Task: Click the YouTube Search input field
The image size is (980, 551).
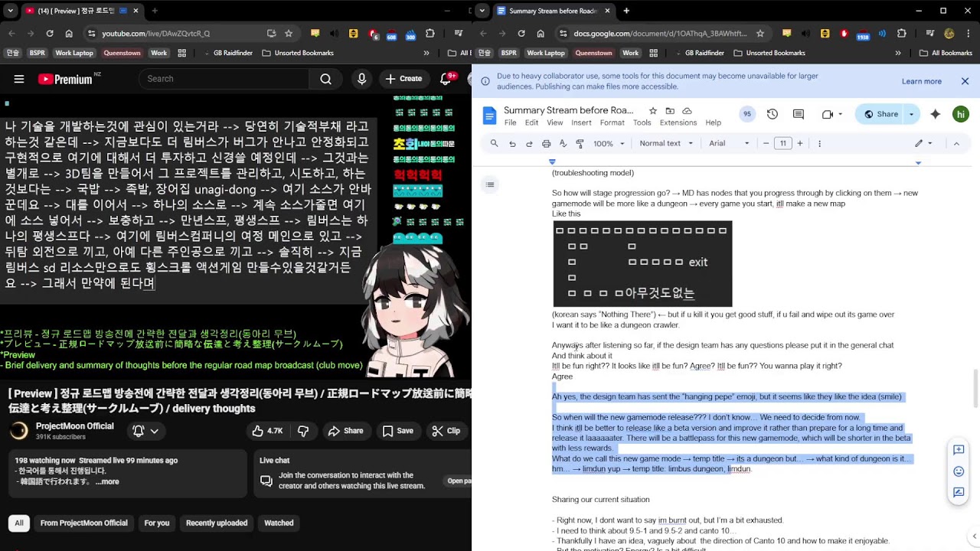Action: (224, 79)
